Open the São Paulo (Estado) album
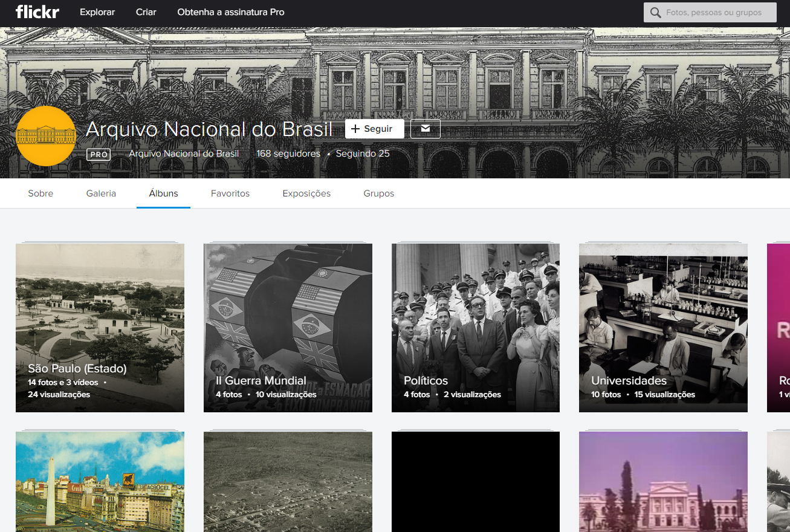The image size is (790, 532). pos(100,327)
